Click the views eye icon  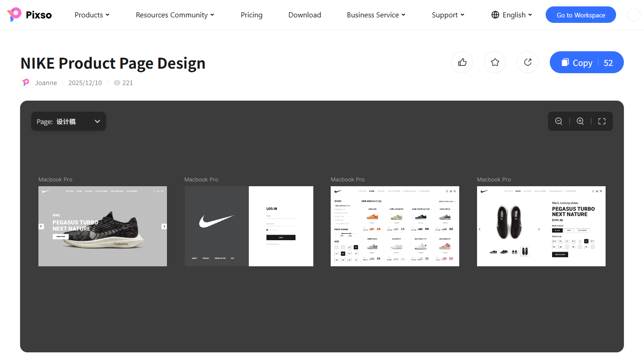[x=117, y=83]
